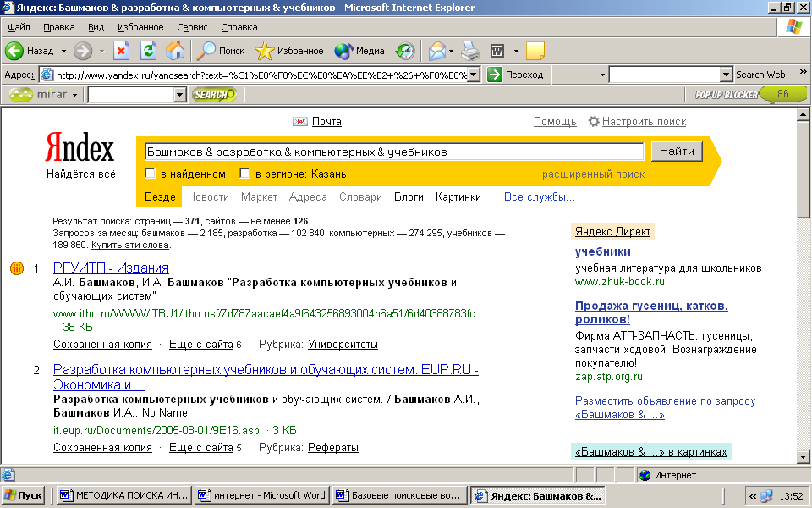Click the Почта mail envelope icon
The width and height of the screenshot is (812, 508).
pyautogui.click(x=299, y=121)
